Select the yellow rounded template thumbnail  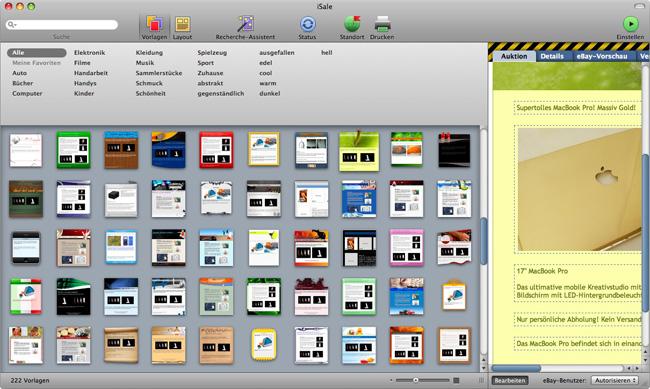pyautogui.click(x=264, y=345)
